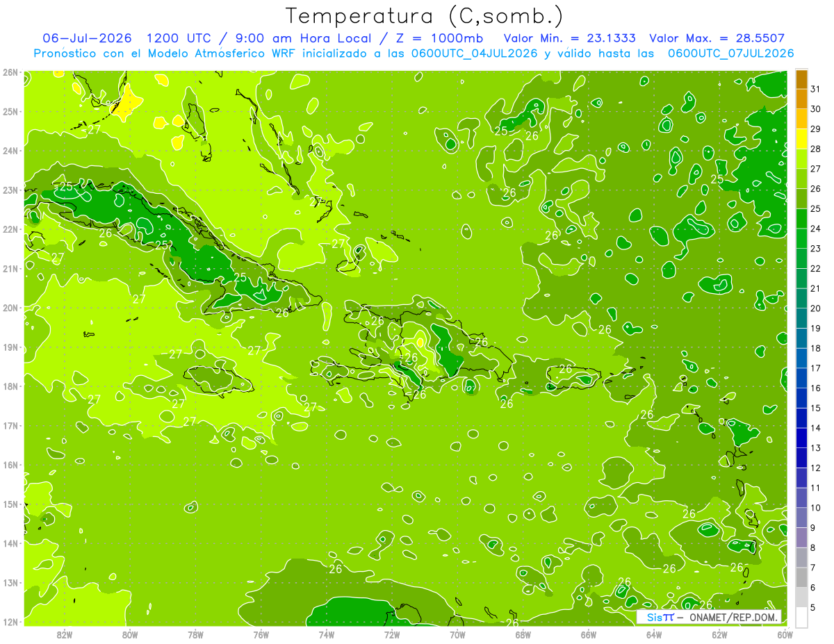Select the 78W longitude axis label

[x=195, y=634]
